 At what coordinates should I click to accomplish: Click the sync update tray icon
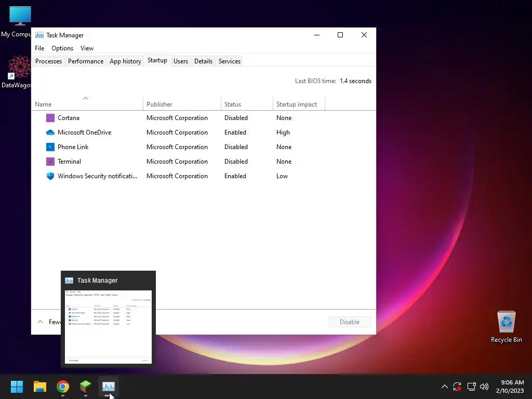point(457,387)
